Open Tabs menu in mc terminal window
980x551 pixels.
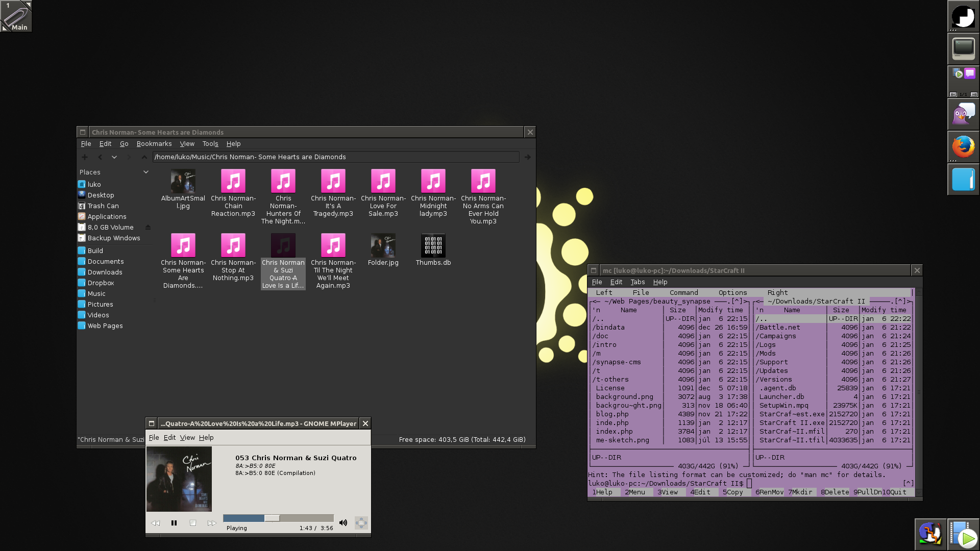pyautogui.click(x=638, y=282)
